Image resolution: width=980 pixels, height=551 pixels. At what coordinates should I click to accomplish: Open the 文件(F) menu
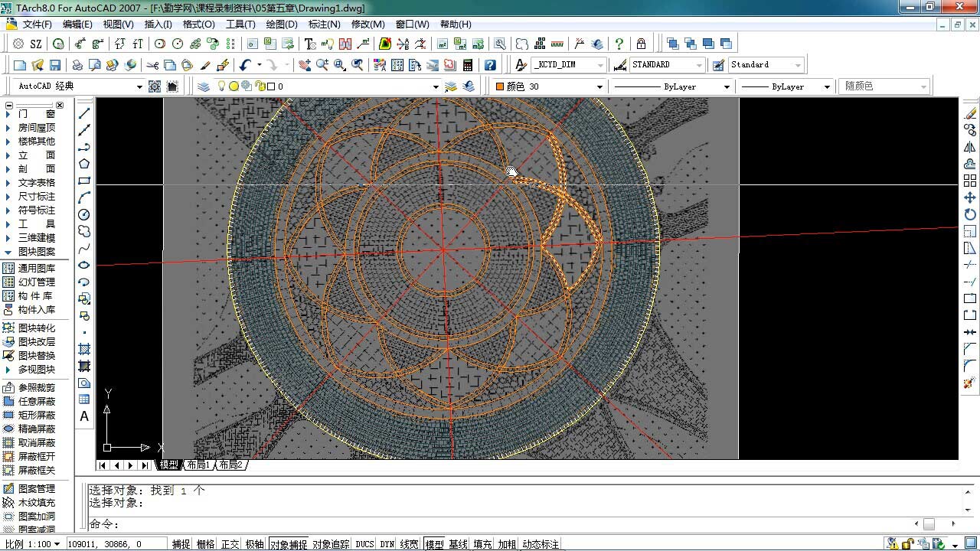coord(37,24)
